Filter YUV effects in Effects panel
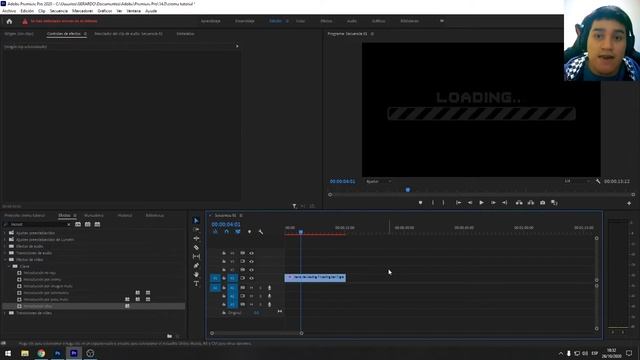 click(97, 224)
